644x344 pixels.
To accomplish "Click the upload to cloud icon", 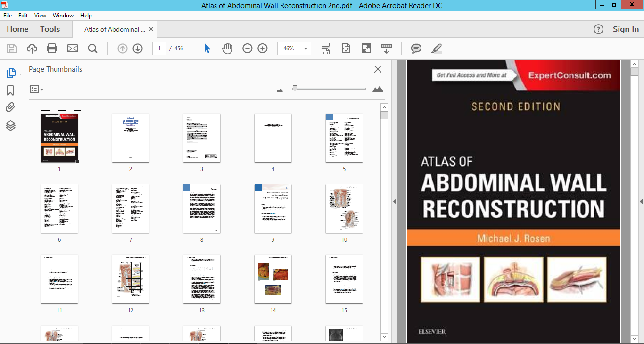I will click(32, 49).
